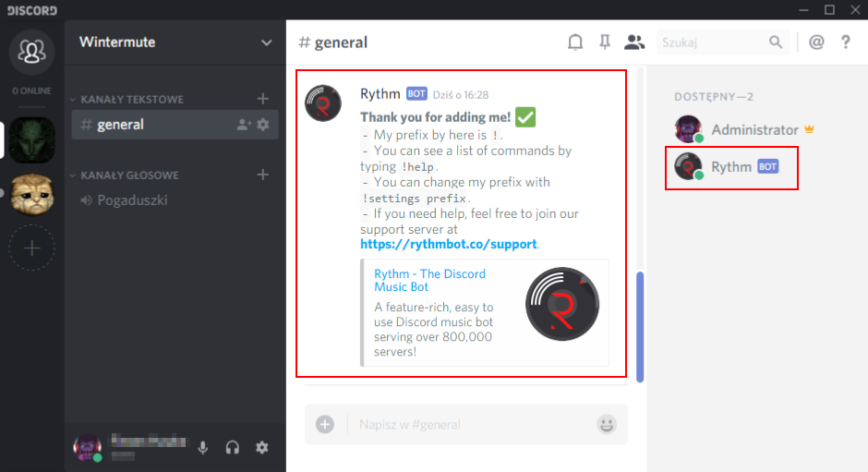Viewport: 868px width, 472px height.
Task: Open help question mark
Action: [x=845, y=42]
